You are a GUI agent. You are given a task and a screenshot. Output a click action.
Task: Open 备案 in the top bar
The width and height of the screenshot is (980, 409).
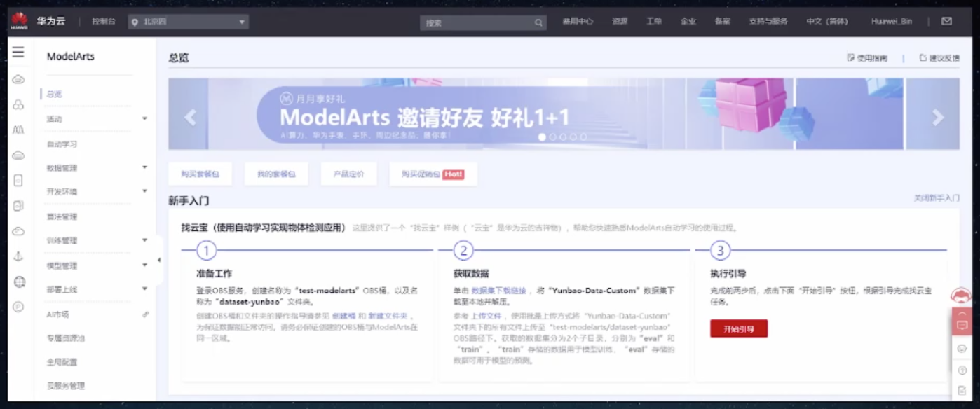tap(722, 22)
